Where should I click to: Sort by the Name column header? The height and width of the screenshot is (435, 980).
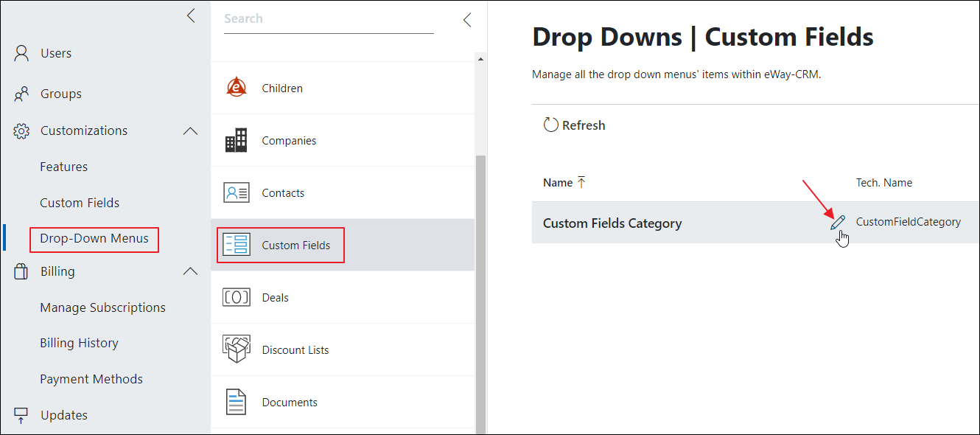558,183
